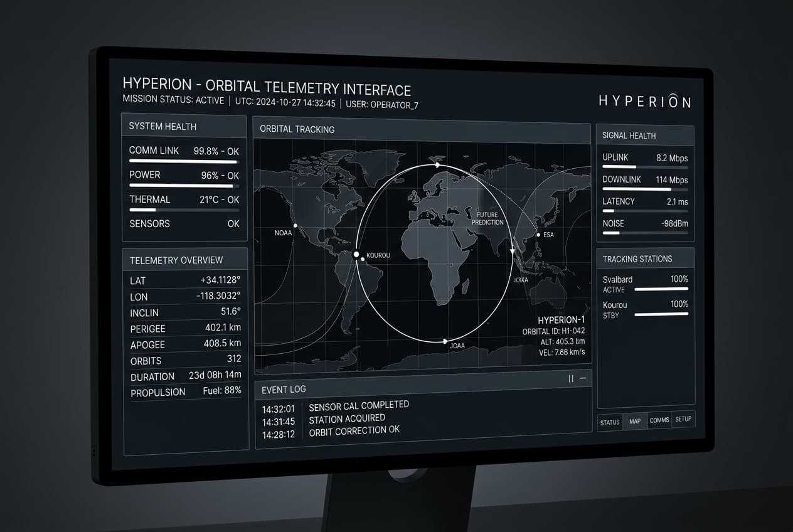Click the THERMAL level bar
This screenshot has height=532, width=793.
pyautogui.click(x=184, y=210)
